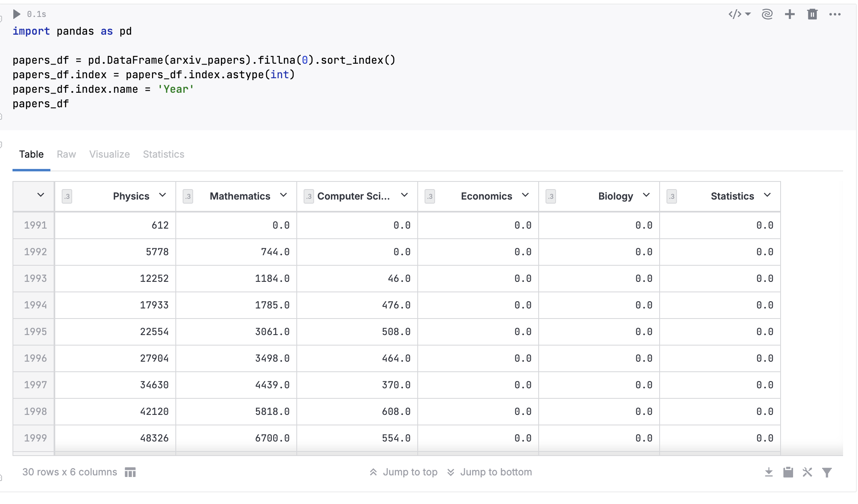
Task: Click Jump to bottom
Action: 496,472
